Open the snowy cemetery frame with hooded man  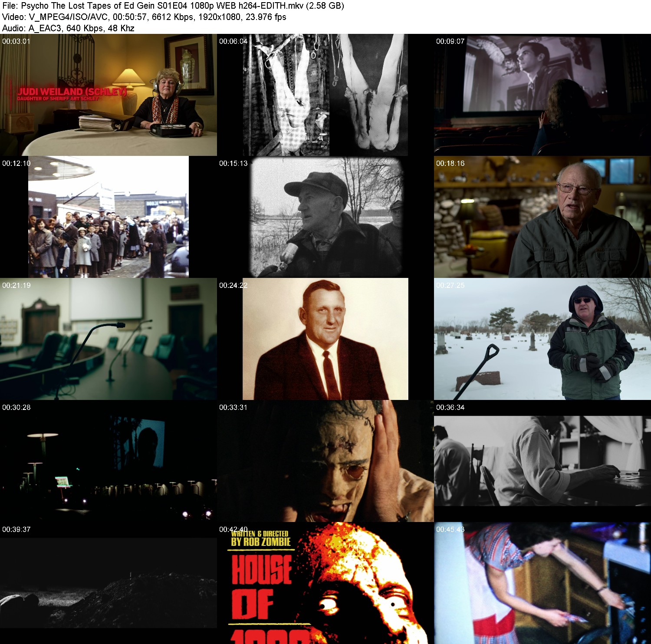[542, 339]
